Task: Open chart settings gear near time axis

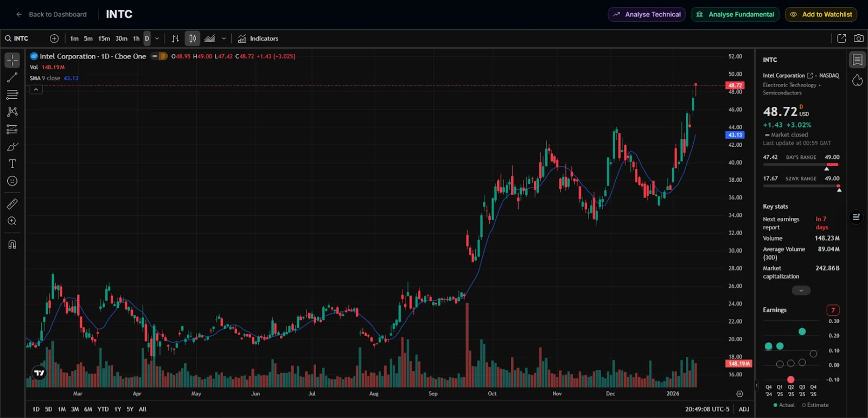Action: [x=739, y=394]
